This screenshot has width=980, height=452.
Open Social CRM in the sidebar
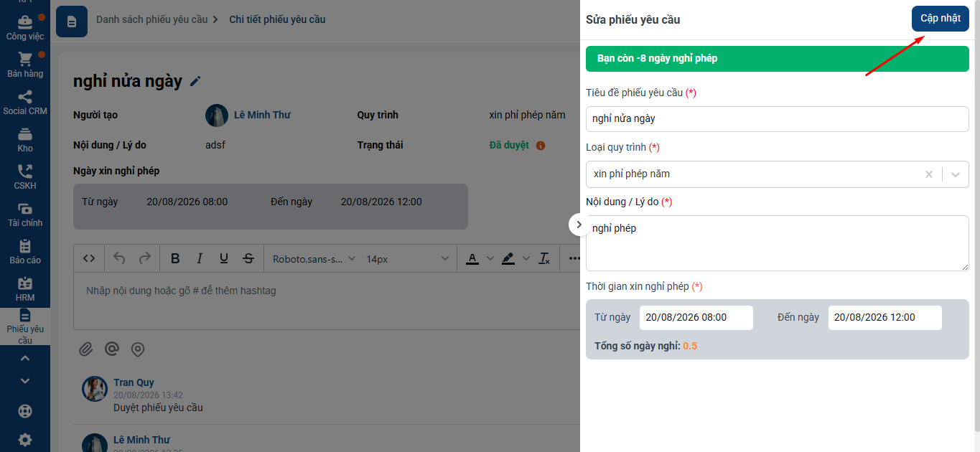[x=25, y=103]
